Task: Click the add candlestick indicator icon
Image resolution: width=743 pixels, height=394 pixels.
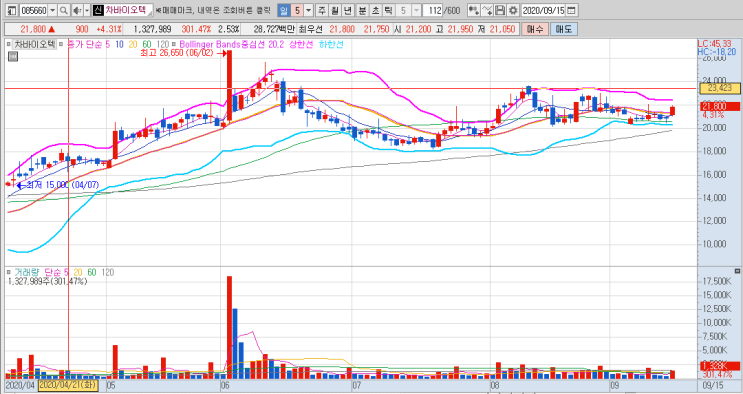Action: pyautogui.click(x=473, y=10)
